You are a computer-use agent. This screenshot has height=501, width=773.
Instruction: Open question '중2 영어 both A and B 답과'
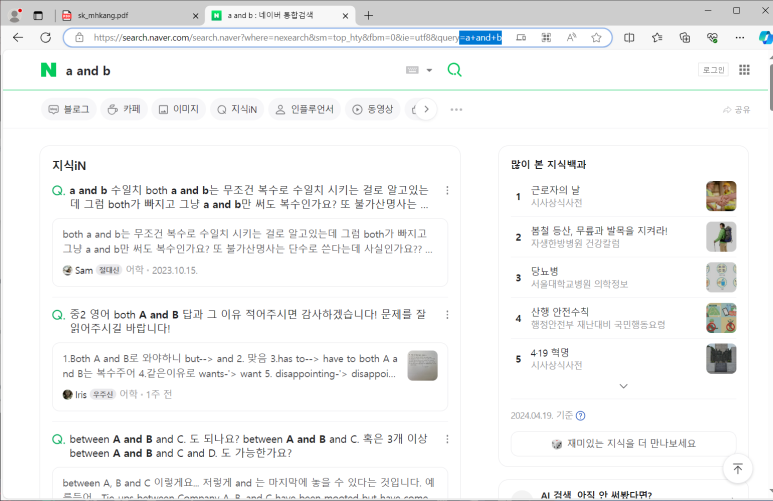[247, 321]
